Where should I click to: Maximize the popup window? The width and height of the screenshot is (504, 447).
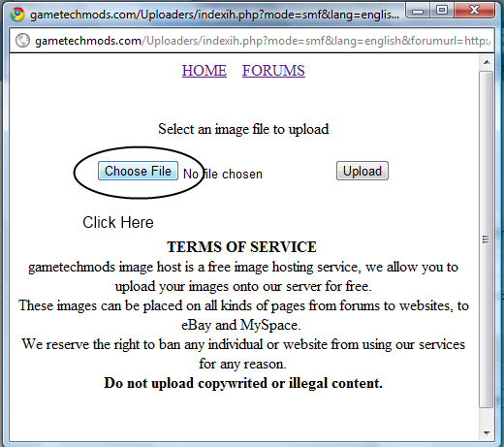point(442,11)
